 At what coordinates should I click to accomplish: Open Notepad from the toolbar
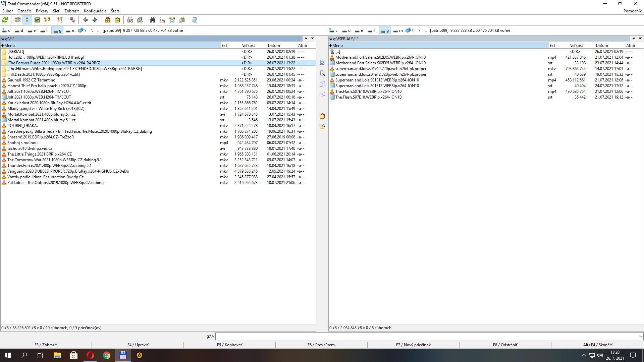tap(195, 20)
